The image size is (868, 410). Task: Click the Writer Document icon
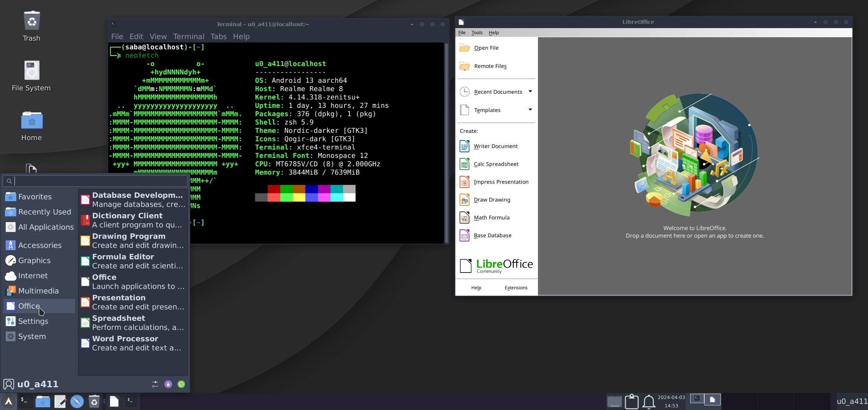coord(464,146)
